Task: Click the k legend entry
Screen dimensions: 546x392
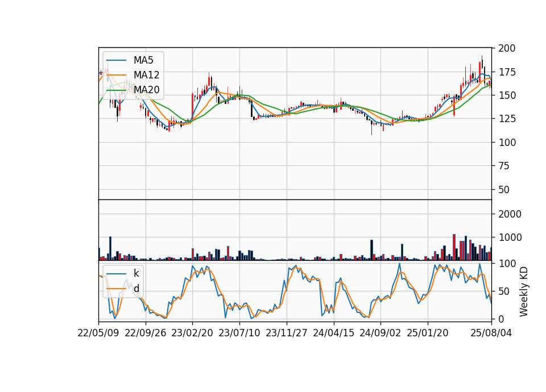Action: (x=123, y=273)
